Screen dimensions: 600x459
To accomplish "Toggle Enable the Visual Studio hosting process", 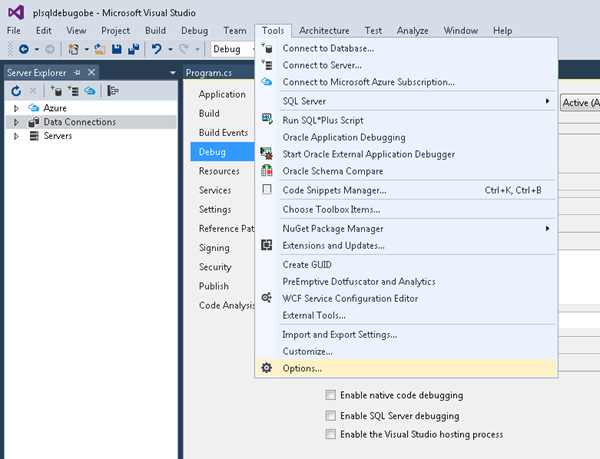I will tap(330, 434).
